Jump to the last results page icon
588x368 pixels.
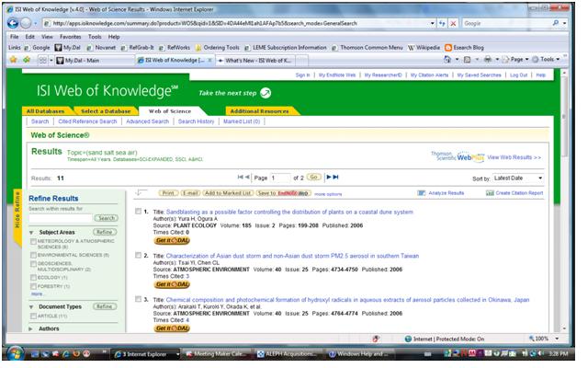pos(335,177)
